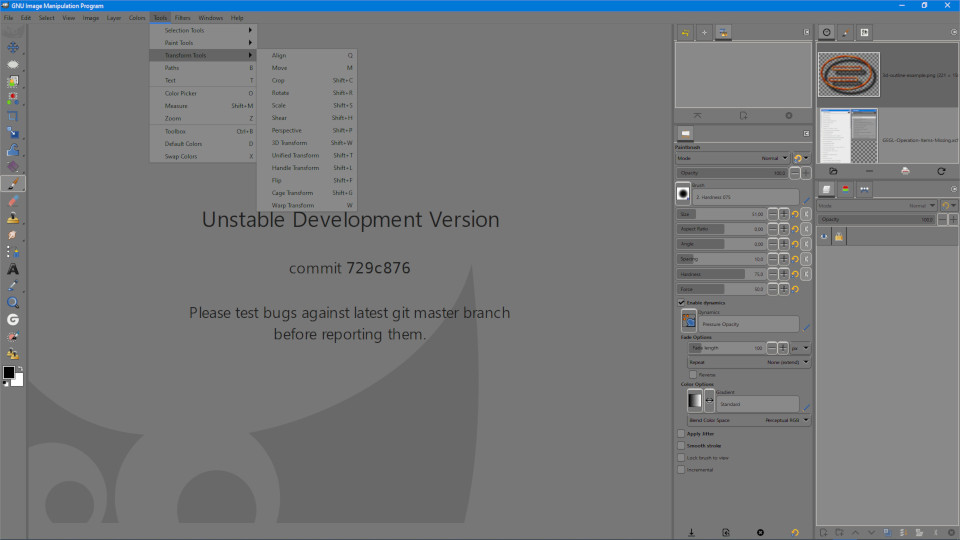Select the Text tool in toolbox

[13, 269]
